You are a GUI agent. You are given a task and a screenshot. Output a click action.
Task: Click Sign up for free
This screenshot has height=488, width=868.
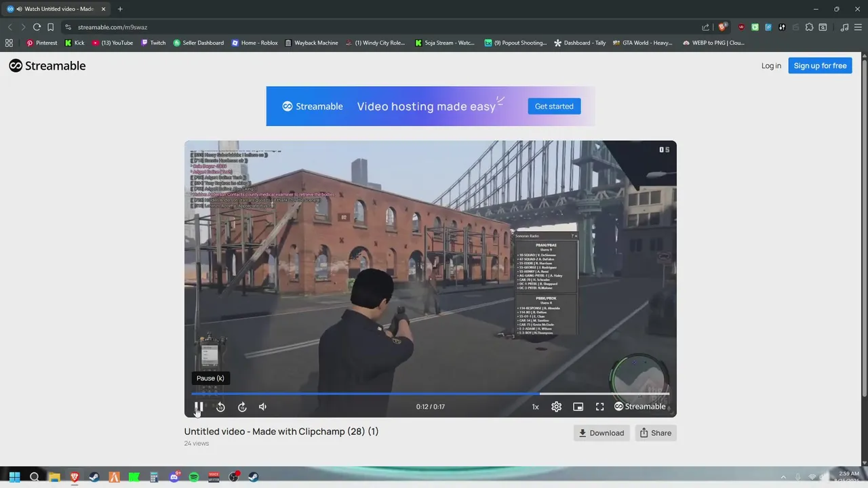(820, 66)
